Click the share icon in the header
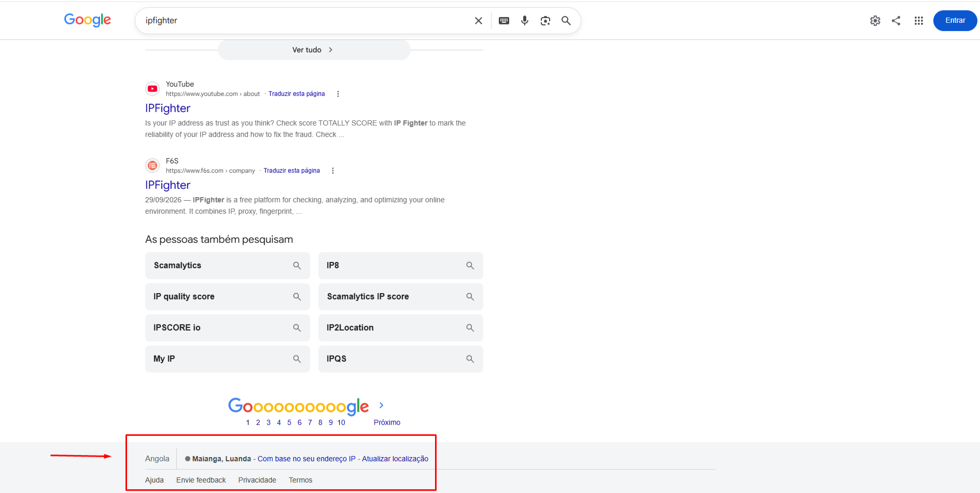 (x=896, y=21)
